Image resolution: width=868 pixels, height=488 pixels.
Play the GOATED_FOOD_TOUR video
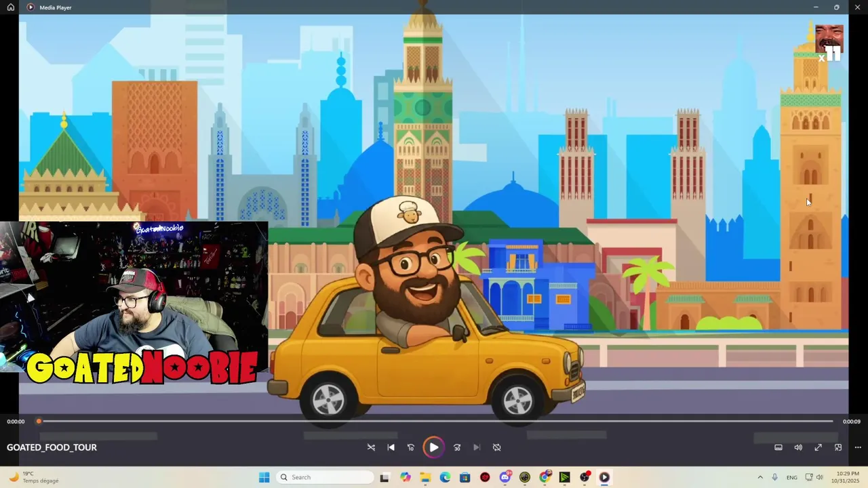pos(433,447)
